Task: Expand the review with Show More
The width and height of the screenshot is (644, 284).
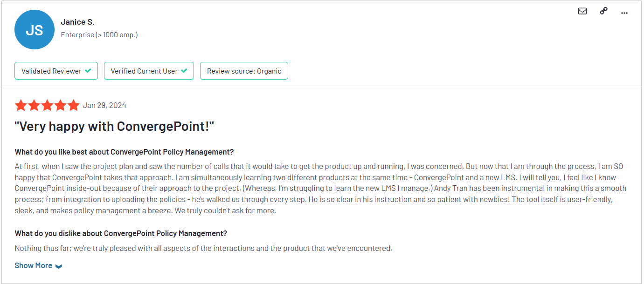Action: (x=33, y=265)
